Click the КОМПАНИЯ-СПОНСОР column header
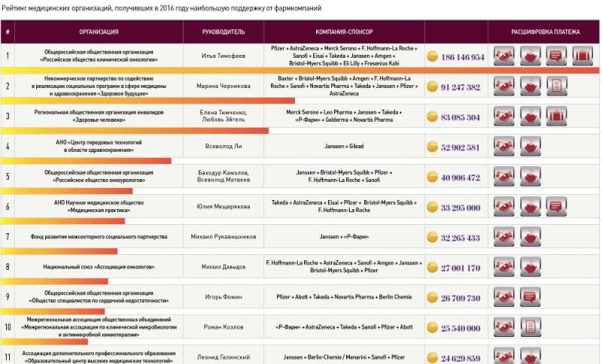602x364 pixels. click(x=344, y=32)
